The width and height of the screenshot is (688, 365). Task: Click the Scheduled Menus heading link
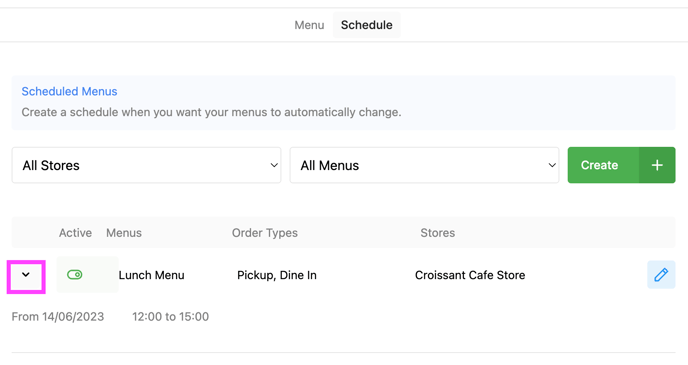coord(69,91)
